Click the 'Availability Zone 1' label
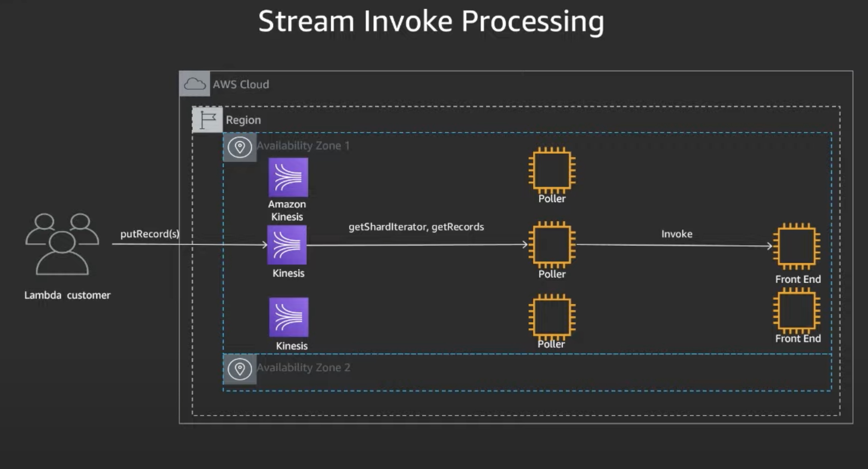This screenshot has width=868, height=469. coord(303,146)
